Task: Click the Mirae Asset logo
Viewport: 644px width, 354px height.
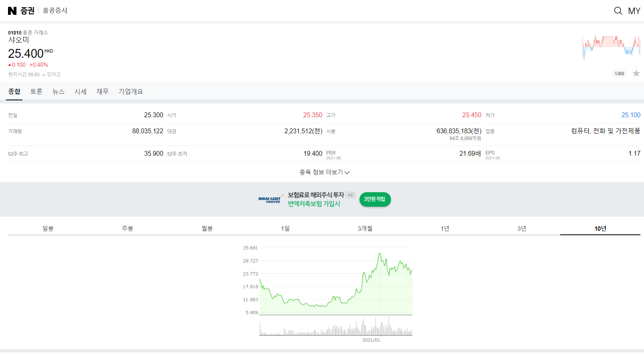Action: tap(270, 199)
